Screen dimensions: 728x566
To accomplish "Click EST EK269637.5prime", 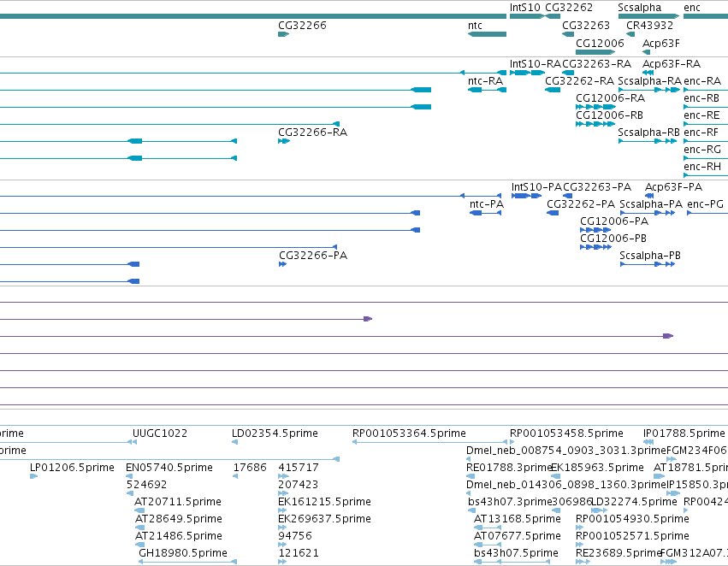I will 324,519.
